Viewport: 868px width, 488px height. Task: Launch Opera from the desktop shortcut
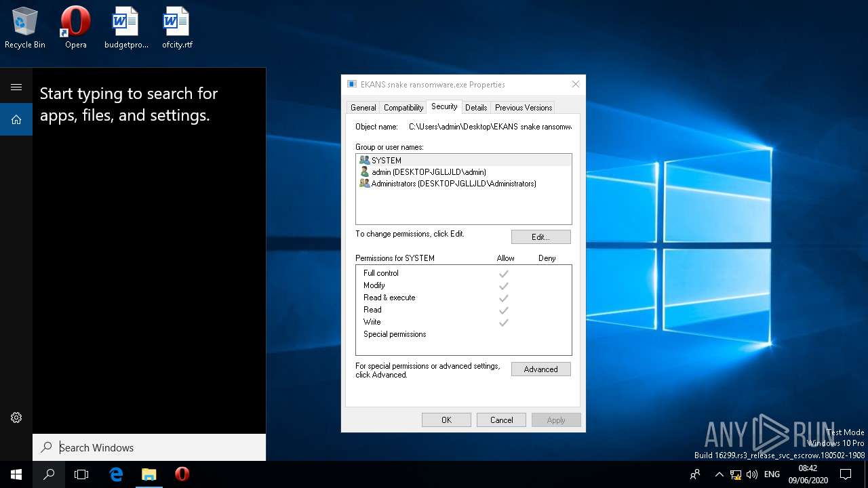pos(75,27)
